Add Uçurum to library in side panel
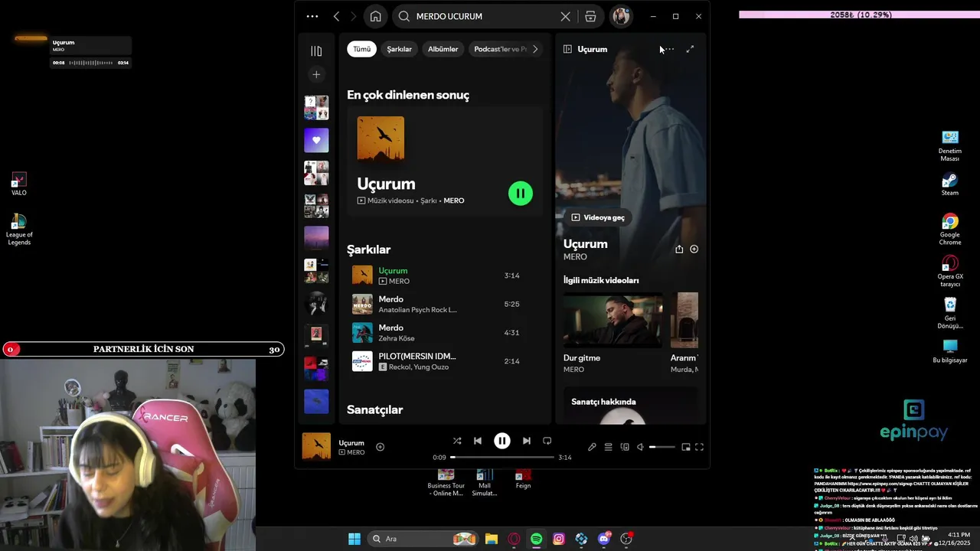 (694, 249)
